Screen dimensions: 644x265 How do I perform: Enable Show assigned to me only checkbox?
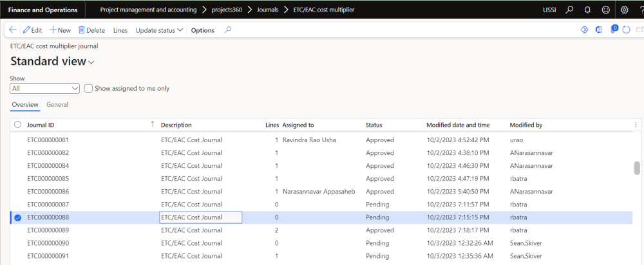coord(89,89)
